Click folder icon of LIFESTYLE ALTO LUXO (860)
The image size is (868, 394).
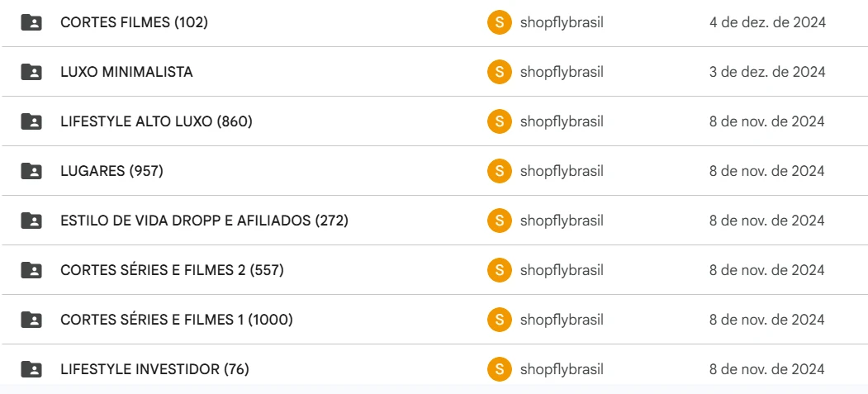pyautogui.click(x=31, y=121)
